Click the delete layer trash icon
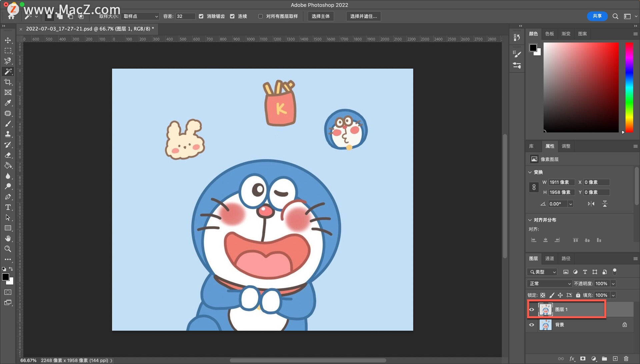640x364 pixels. click(626, 359)
